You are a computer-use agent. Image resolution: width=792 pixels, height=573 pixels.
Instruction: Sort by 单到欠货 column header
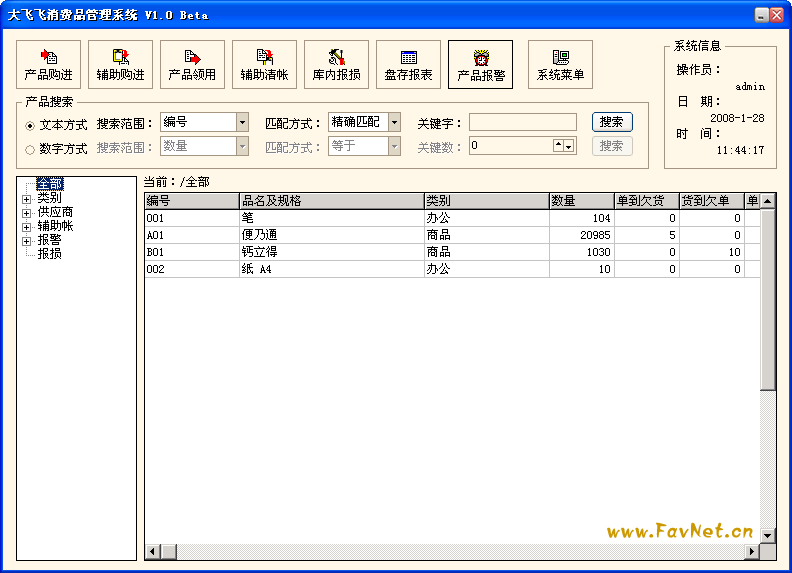pyautogui.click(x=647, y=201)
